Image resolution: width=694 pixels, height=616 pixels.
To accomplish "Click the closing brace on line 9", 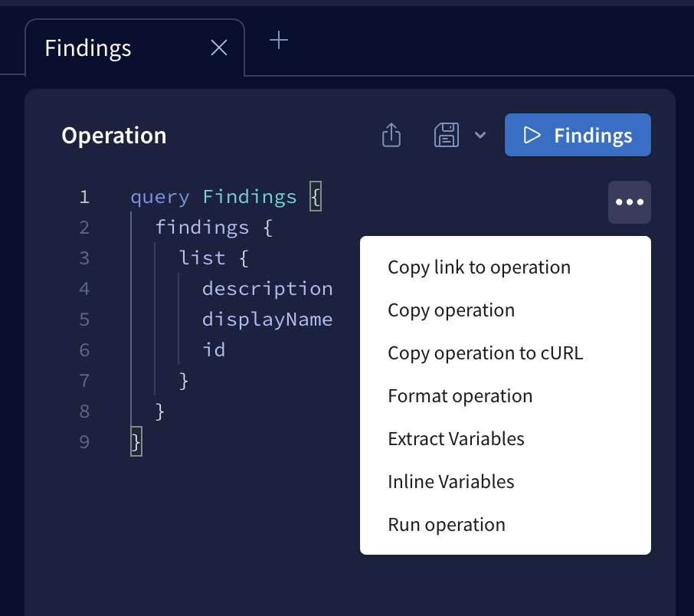I will click(x=136, y=441).
